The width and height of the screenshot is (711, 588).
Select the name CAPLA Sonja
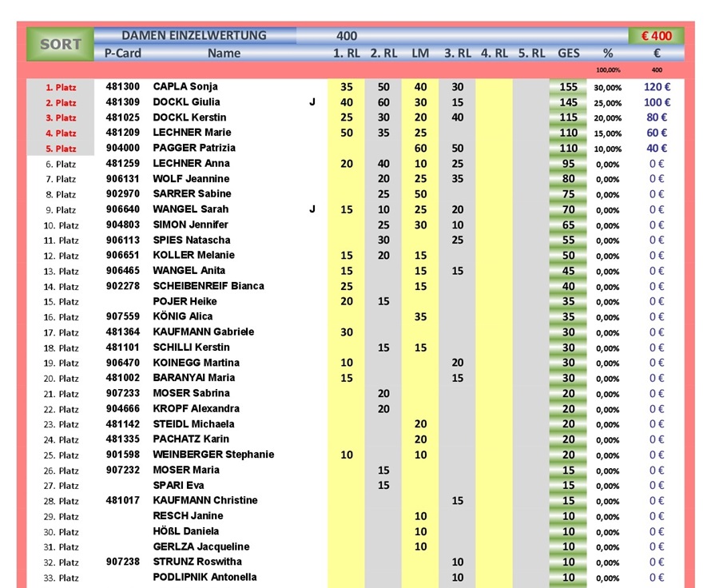185,86
